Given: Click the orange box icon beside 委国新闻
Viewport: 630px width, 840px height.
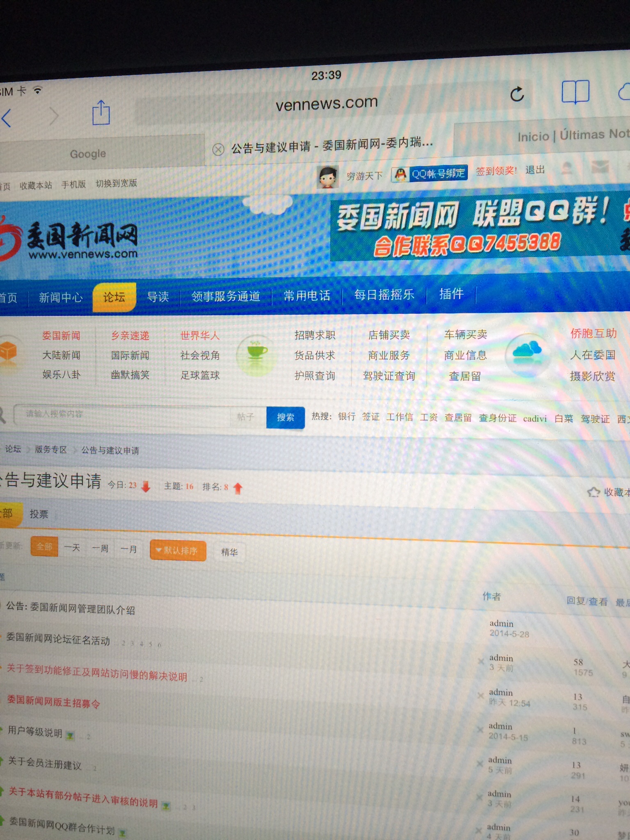Looking at the screenshot, I should (x=8, y=352).
